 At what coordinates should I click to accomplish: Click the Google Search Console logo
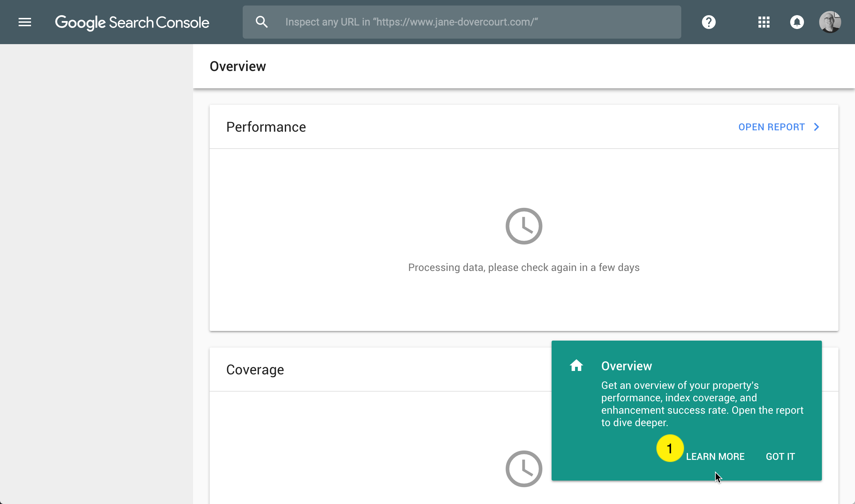(132, 22)
